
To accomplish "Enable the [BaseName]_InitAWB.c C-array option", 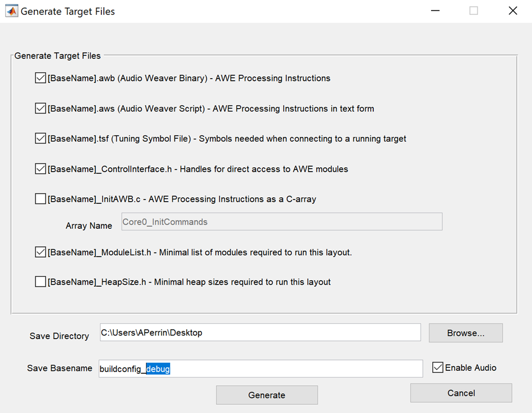I will [40, 199].
